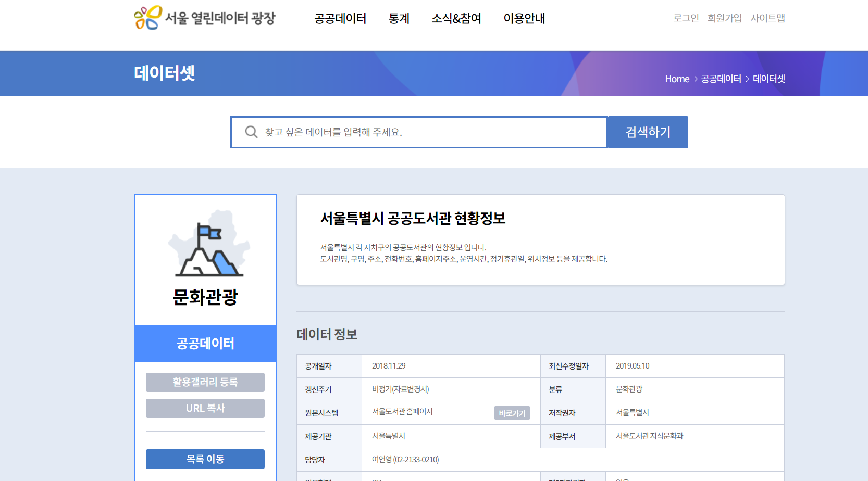This screenshot has height=481, width=868.
Task: Click the 바로가기 button for 서울도서관 홈페이지
Action: [x=512, y=413]
